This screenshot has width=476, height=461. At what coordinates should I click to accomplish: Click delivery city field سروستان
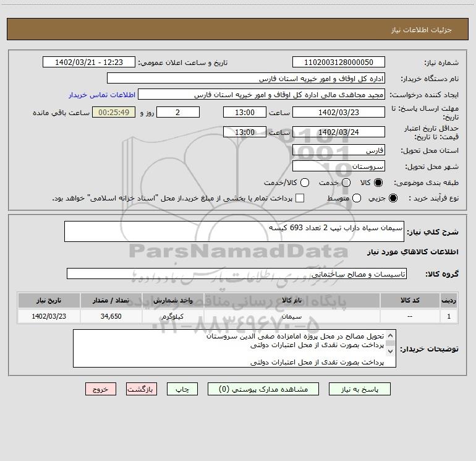[339, 166]
